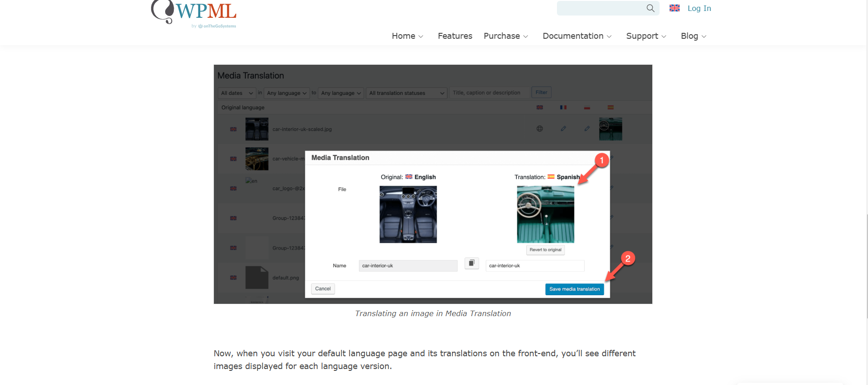Viewport: 868px width, 385px height.
Task: Expand the Blog menu chevron
Action: pos(704,36)
